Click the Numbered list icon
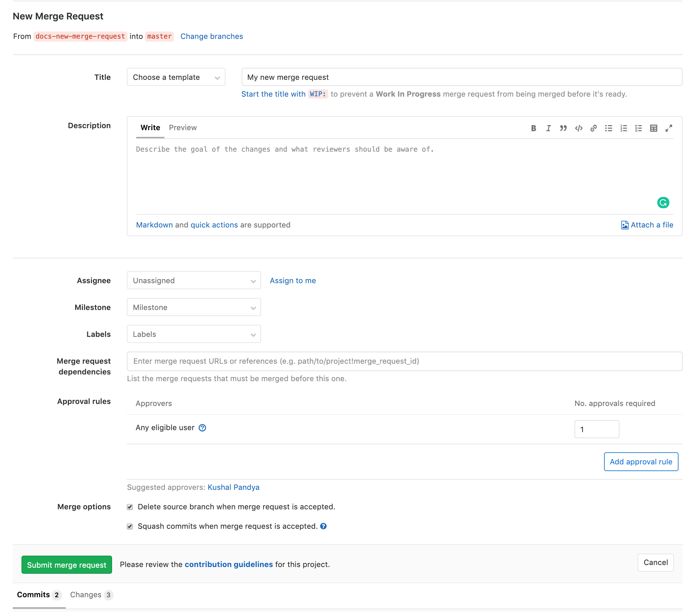The height and width of the screenshot is (612, 700). [622, 127]
